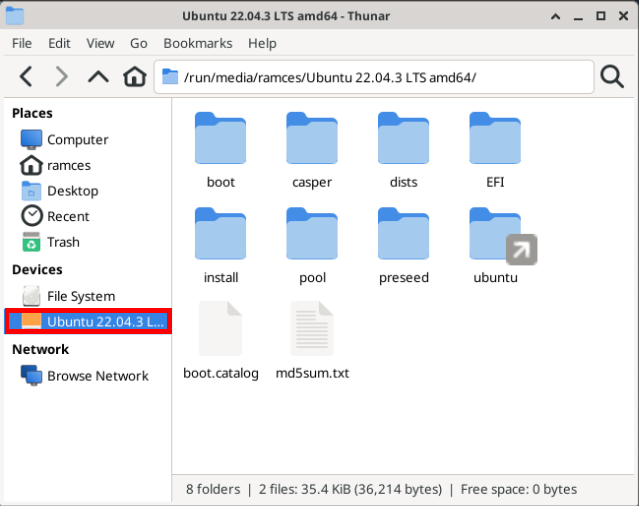Open the ramces home entry in the sidebar

[88, 165]
